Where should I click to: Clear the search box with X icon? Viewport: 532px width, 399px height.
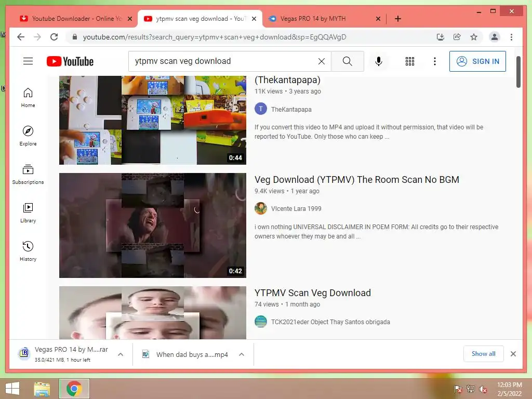click(x=321, y=61)
